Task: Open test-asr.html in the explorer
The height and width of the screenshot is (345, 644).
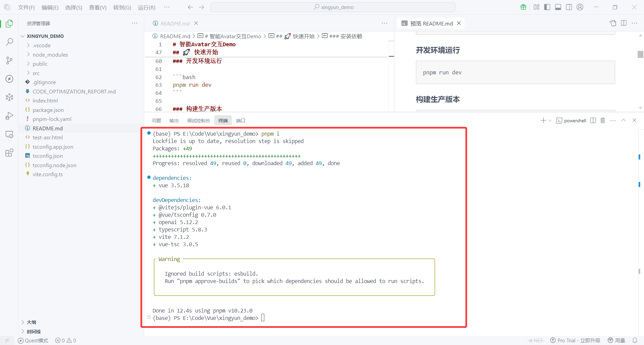Action: point(48,137)
